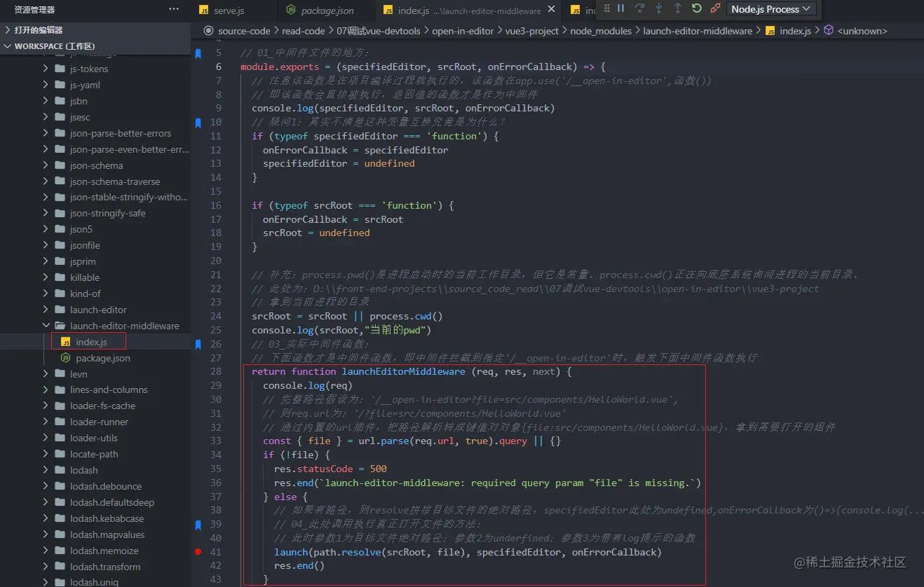Toggle the breakpoint on line 41
This screenshot has width=924, height=587.
(x=198, y=552)
